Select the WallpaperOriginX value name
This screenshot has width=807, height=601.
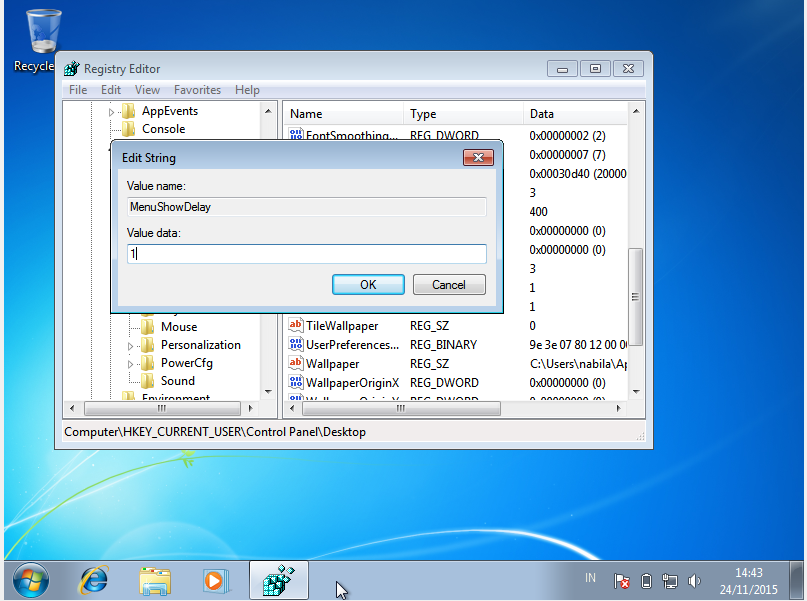353,383
